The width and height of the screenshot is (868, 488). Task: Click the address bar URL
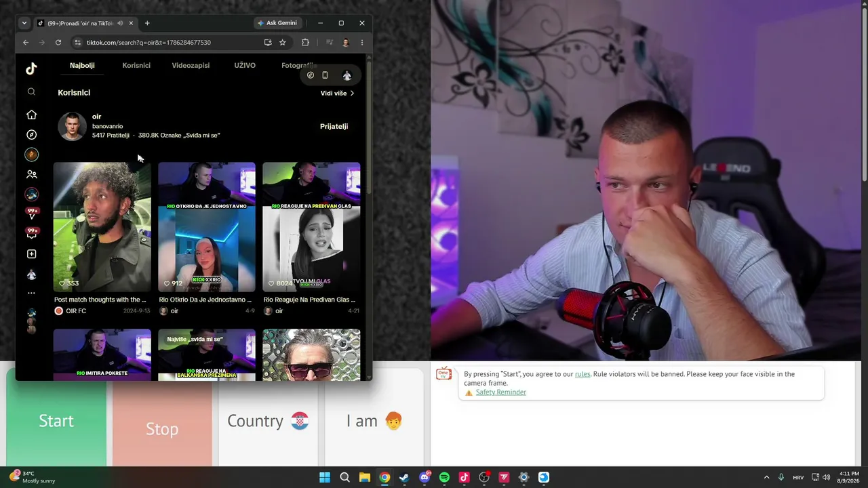point(149,42)
